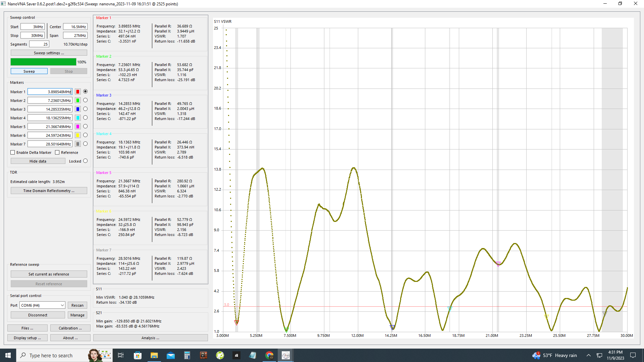Viewport: 644px width, 362px height.
Task: Open File Explorer from the taskbar
Action: (154, 355)
